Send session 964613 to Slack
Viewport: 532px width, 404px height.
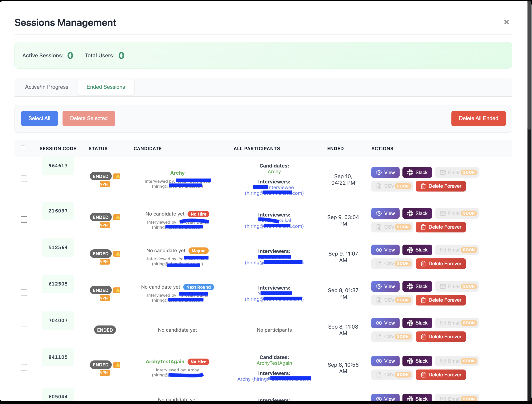(417, 172)
